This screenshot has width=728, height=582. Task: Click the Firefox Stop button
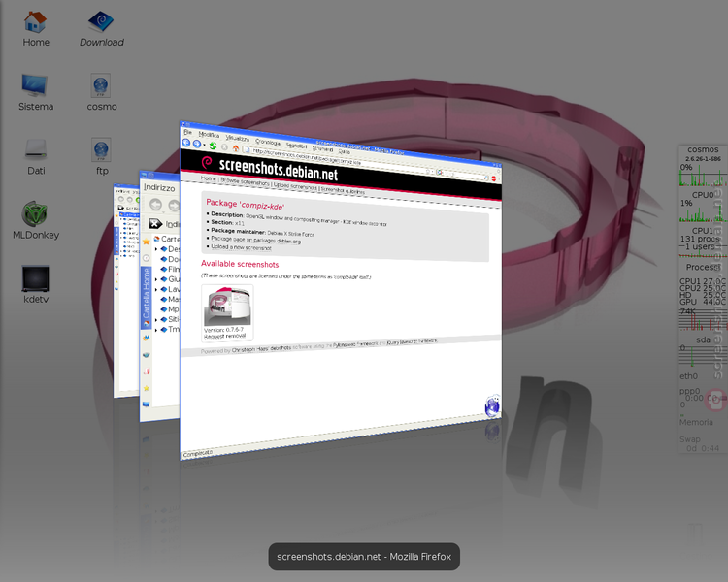point(224,147)
